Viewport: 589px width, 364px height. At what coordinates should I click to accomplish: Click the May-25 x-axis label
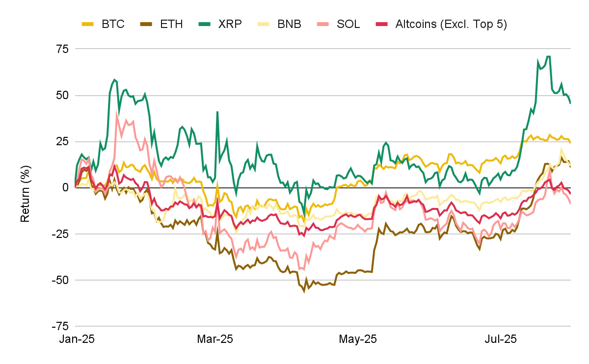(x=358, y=339)
